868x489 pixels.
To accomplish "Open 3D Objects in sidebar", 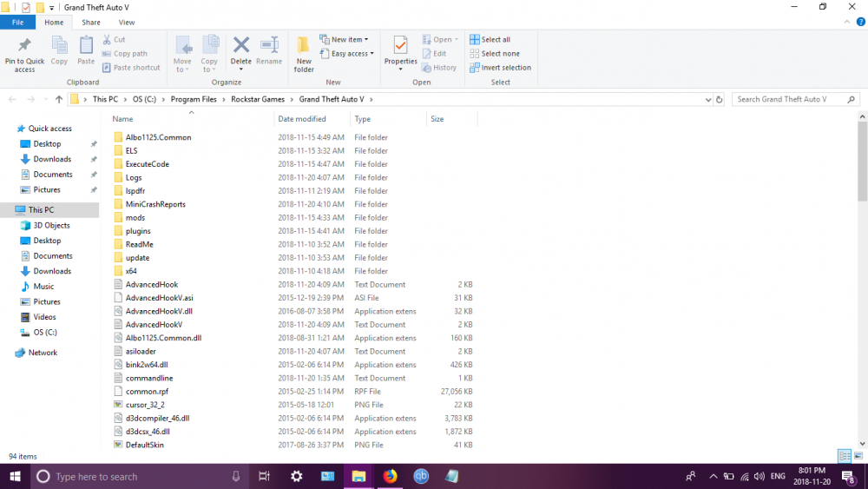I will [51, 226].
